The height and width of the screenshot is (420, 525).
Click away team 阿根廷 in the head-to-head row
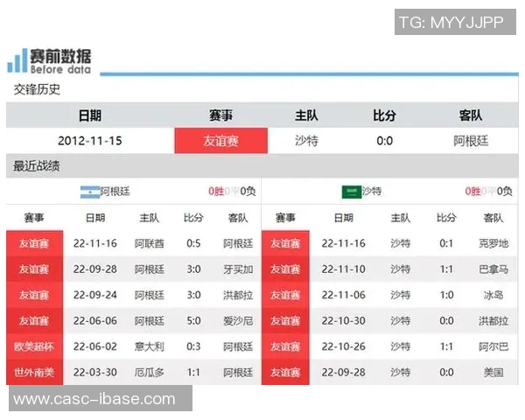471,141
